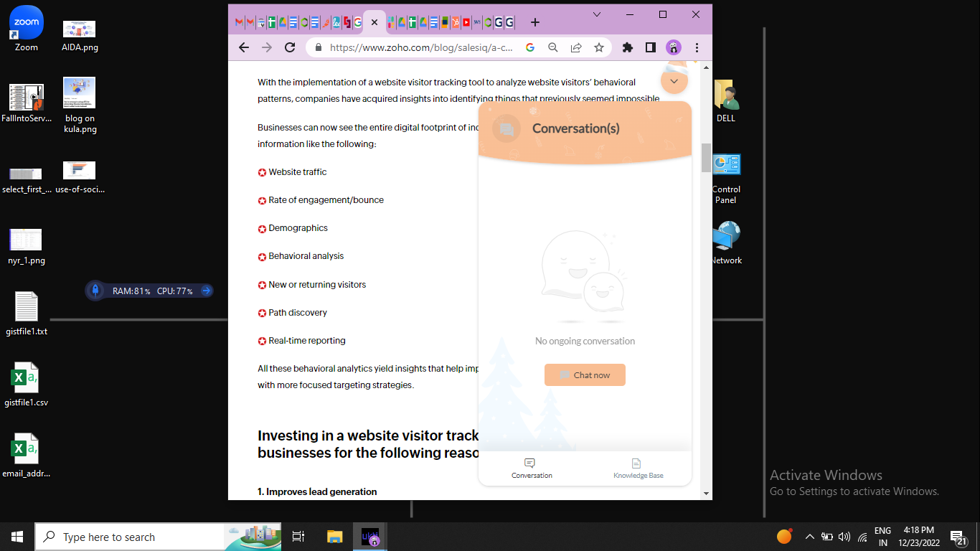Open the zoom magnifier icon in address bar
Viewport: 980px width, 551px height.
553,47
